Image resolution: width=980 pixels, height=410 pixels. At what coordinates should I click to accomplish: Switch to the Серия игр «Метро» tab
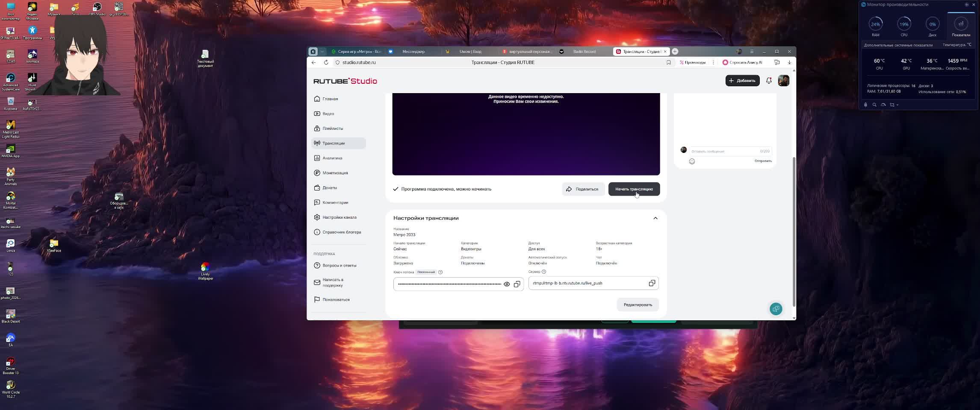tap(357, 52)
